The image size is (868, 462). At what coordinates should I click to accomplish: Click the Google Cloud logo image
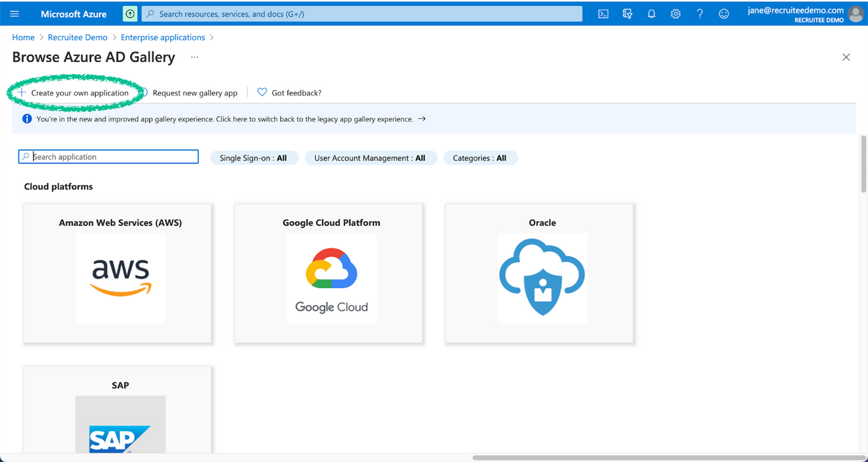331,278
